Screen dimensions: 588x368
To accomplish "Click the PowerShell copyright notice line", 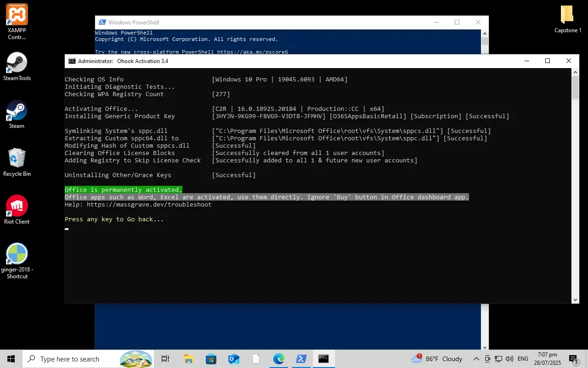I will point(187,39).
